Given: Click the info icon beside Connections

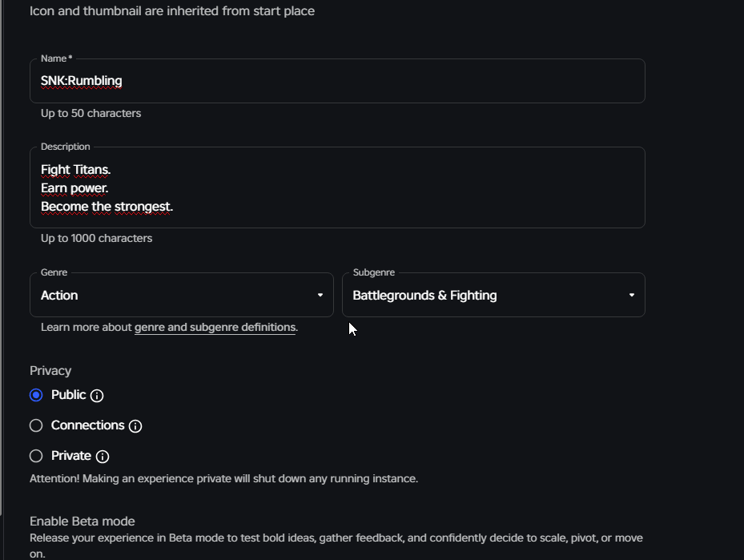Looking at the screenshot, I should [135, 426].
